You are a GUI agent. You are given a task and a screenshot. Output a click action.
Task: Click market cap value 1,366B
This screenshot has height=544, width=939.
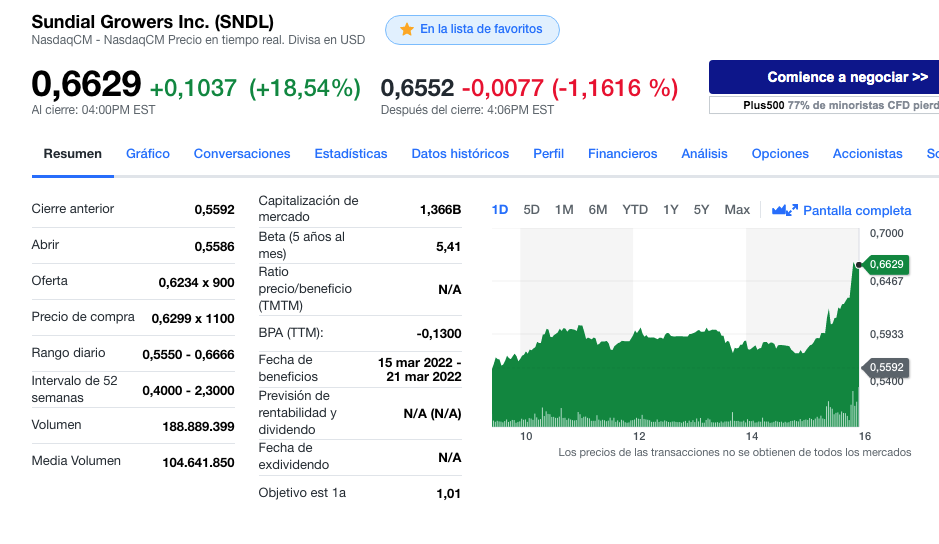(x=440, y=209)
